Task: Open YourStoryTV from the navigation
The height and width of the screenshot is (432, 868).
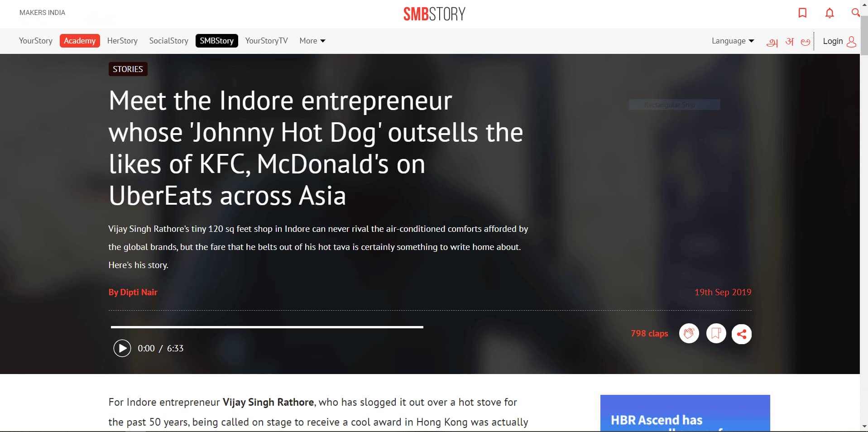Action: pyautogui.click(x=266, y=41)
